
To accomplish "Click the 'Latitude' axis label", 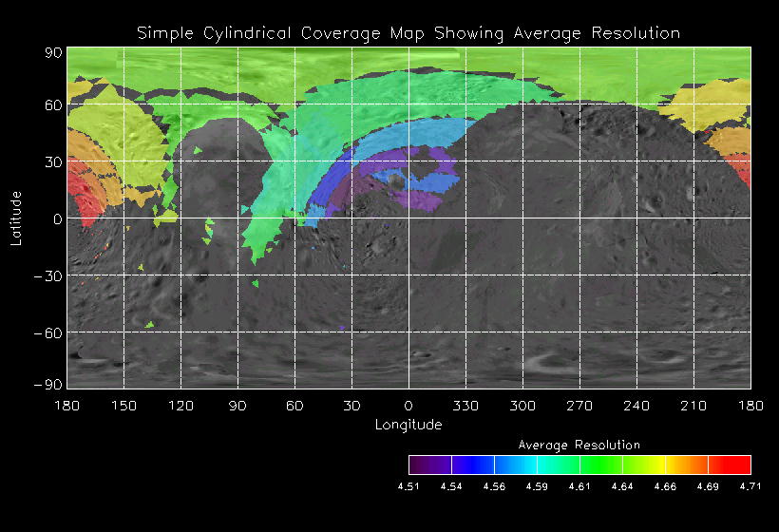I will 16,218.
